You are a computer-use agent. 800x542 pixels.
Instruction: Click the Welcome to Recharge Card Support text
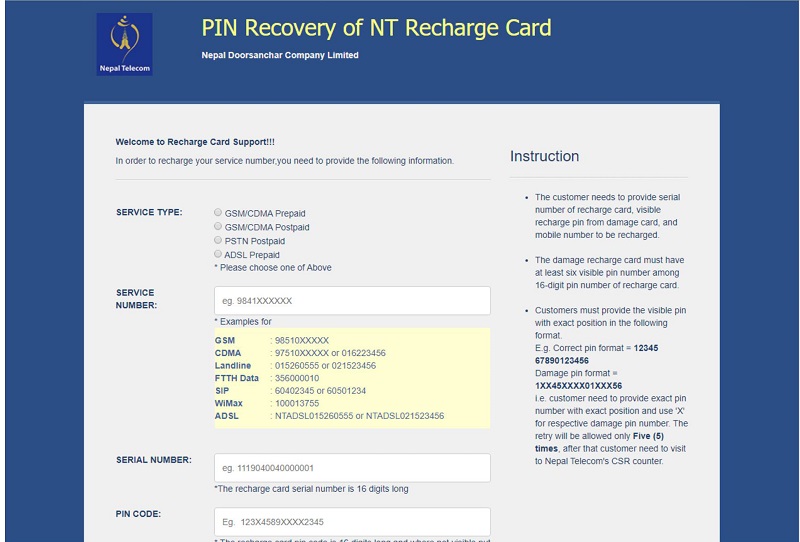(x=195, y=142)
